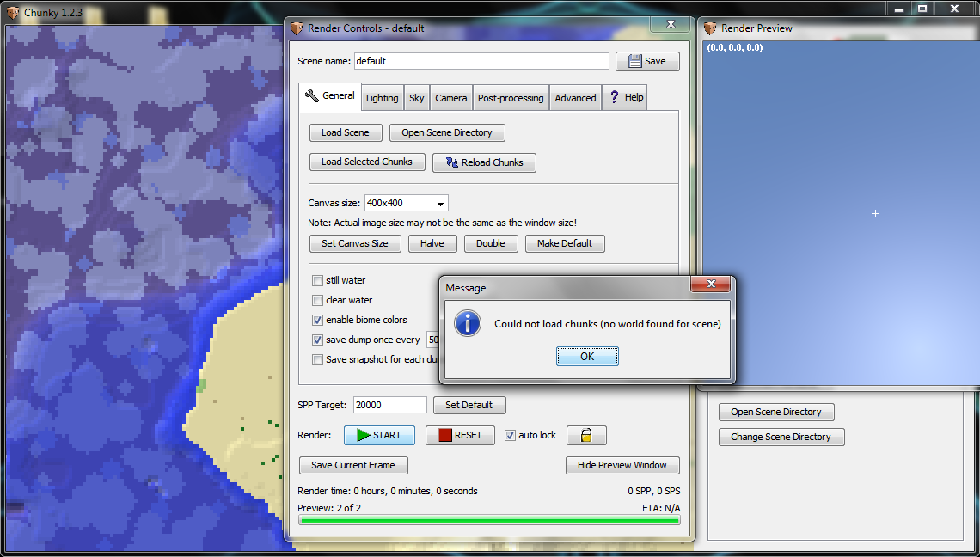Image resolution: width=980 pixels, height=557 pixels.
Task: Enable the still water option
Action: click(x=317, y=280)
